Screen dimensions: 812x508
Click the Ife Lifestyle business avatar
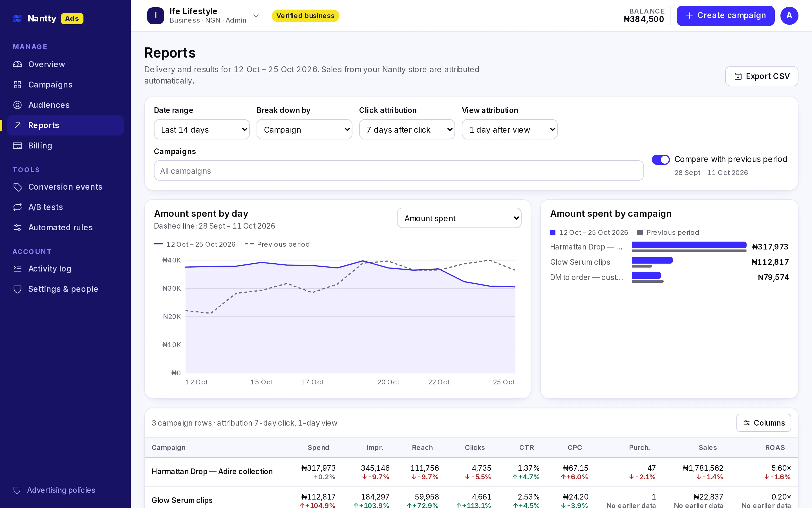pos(155,16)
